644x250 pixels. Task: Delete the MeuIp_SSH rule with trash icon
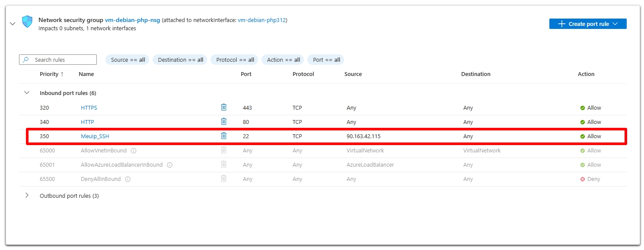coord(223,136)
